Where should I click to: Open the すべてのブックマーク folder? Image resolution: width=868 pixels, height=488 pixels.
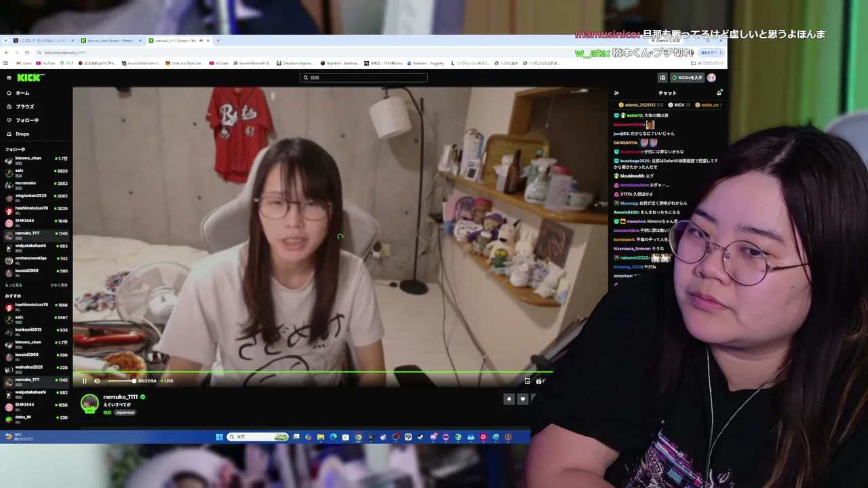pyautogui.click(x=709, y=63)
